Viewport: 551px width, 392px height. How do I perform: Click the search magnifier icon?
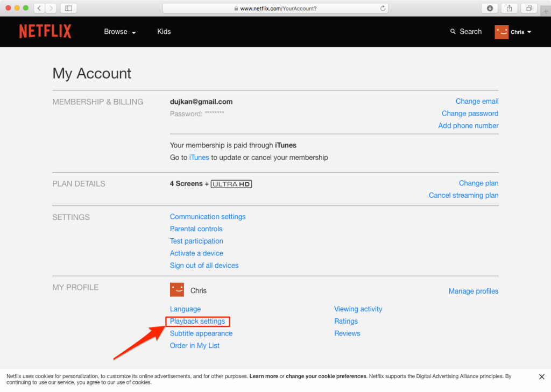click(x=453, y=32)
